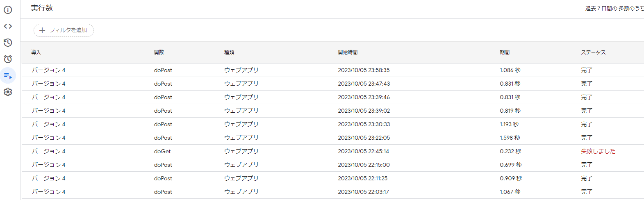
Task: Select the row with duration 1.598 秒
Action: [510, 138]
